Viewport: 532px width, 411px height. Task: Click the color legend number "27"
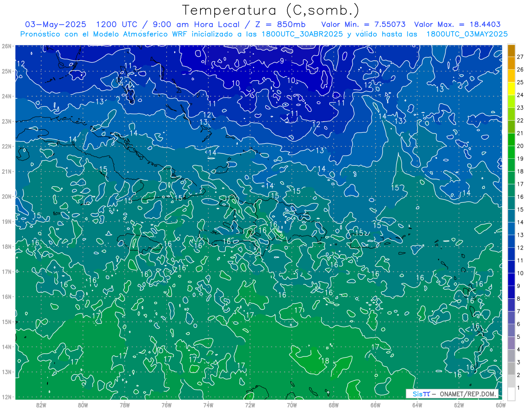(x=520, y=57)
